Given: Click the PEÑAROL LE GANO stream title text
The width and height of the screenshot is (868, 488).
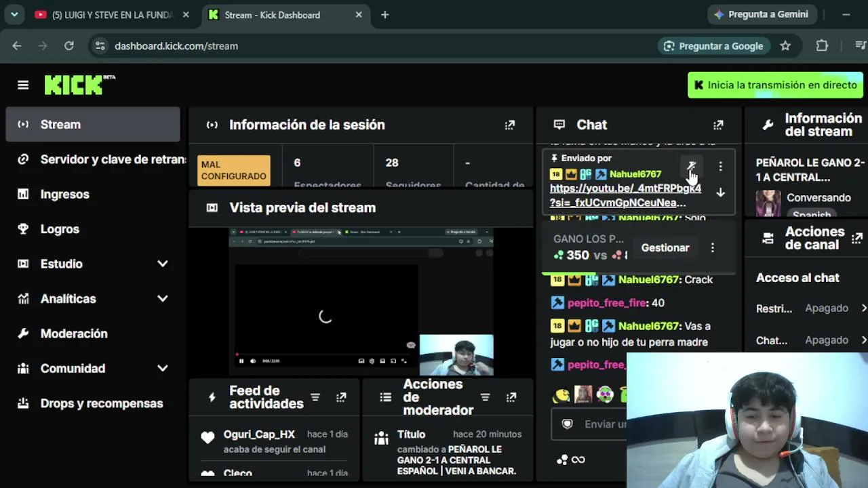Looking at the screenshot, I should tap(810, 170).
